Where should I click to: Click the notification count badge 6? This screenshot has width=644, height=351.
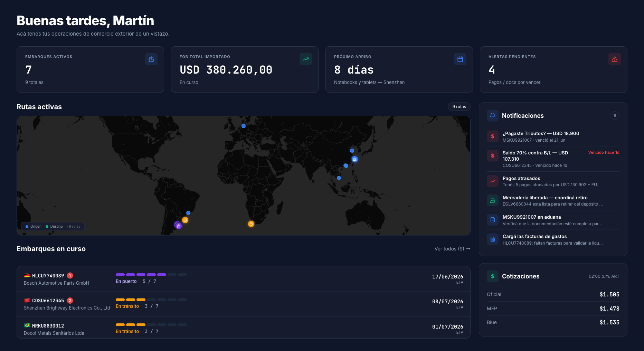click(615, 116)
